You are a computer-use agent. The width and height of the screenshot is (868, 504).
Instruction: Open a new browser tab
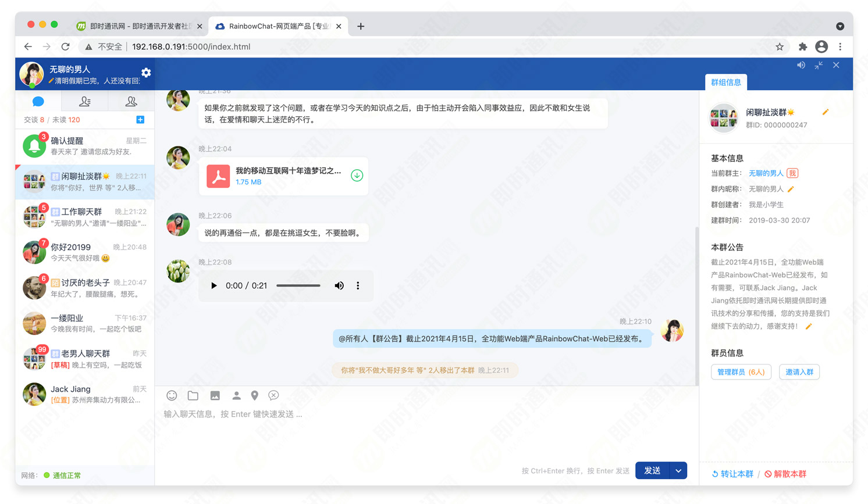click(361, 26)
